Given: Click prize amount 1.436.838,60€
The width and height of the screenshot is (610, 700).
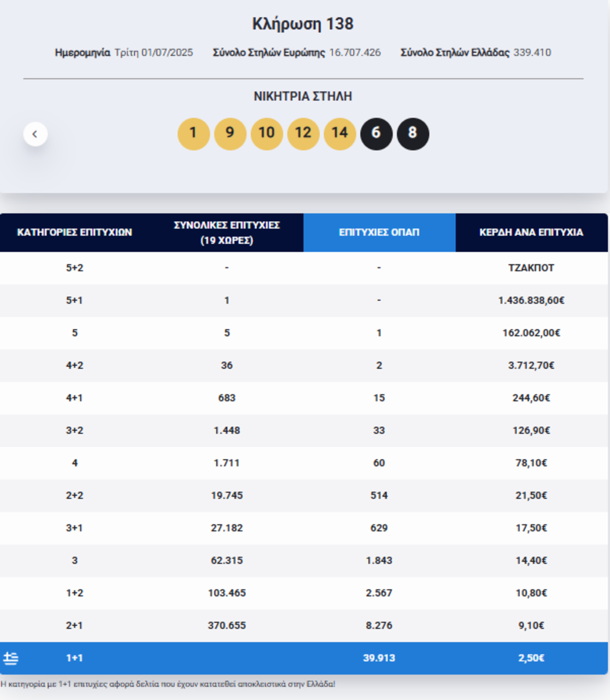Looking at the screenshot, I should pos(531,301).
